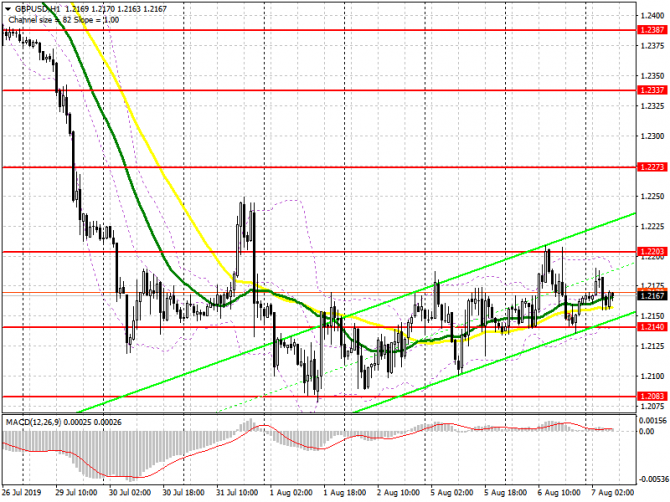Image resolution: width=670 pixels, height=502 pixels.
Task: Select the 1.2140 red price level label
Action: pyautogui.click(x=652, y=327)
